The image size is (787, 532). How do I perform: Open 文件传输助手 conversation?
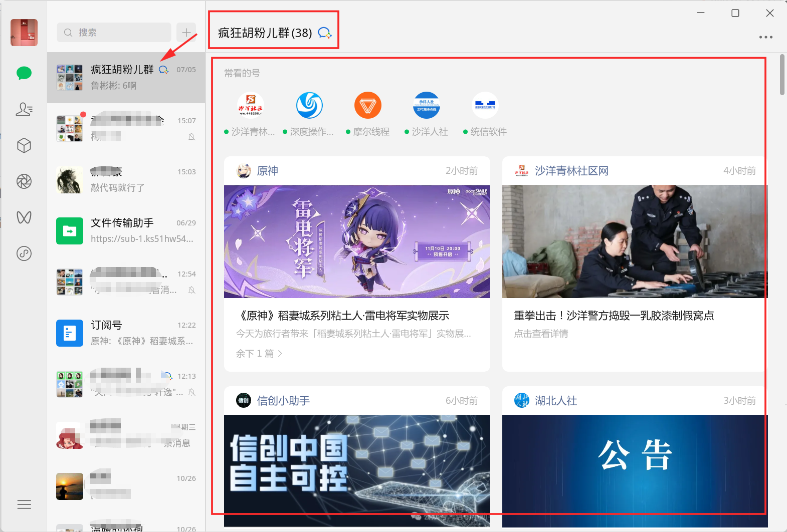[x=126, y=231]
